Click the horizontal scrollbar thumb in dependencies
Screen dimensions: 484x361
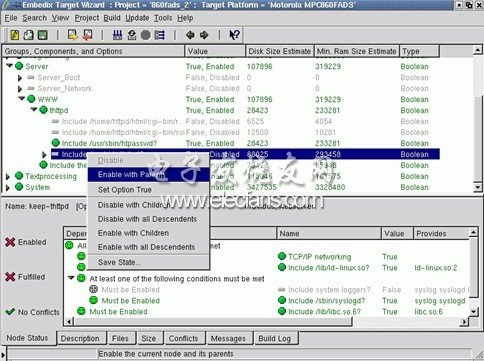tap(213, 322)
